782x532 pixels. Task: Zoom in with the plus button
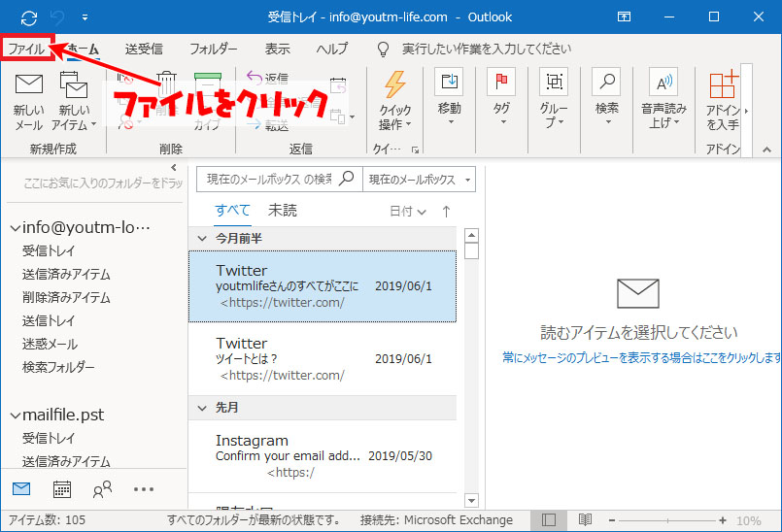click(x=723, y=520)
